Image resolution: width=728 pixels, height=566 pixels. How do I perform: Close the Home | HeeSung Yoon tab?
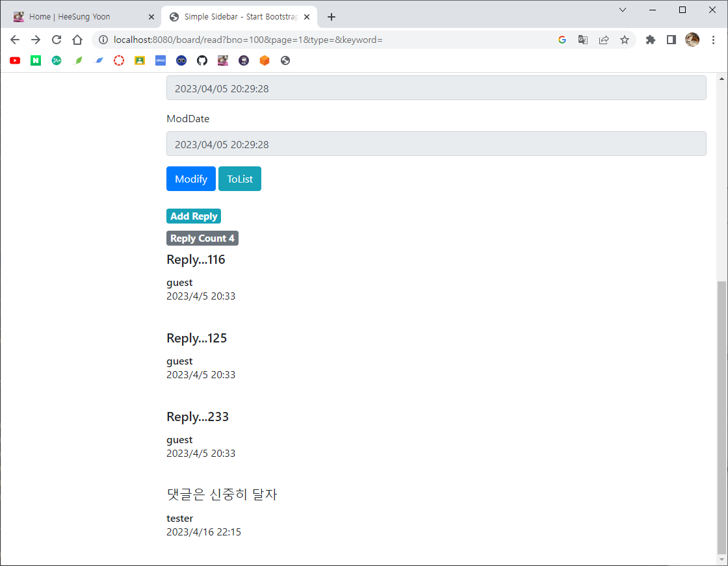(x=151, y=17)
